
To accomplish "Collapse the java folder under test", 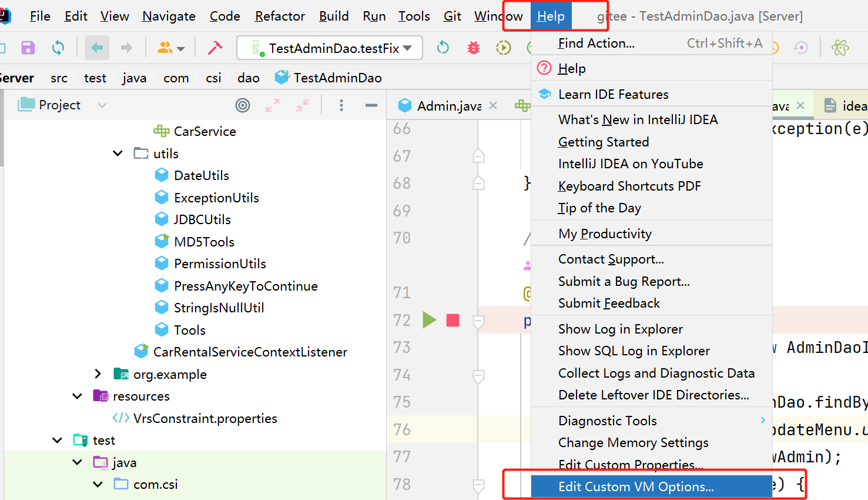I will (x=77, y=462).
